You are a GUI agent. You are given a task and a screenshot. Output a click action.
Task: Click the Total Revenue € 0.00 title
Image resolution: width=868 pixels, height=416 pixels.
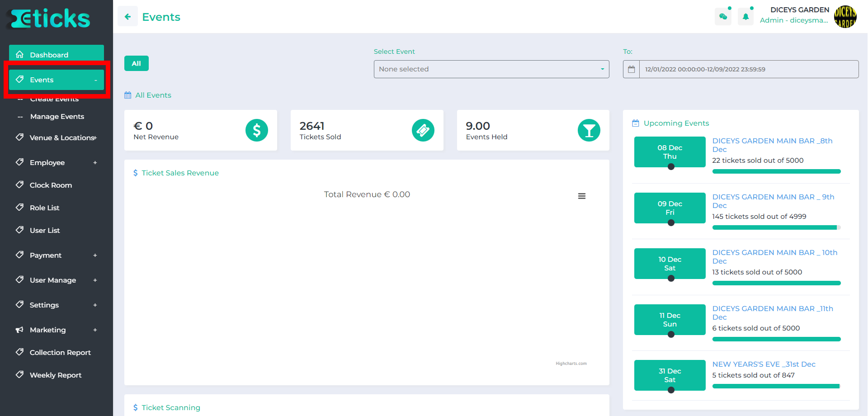(367, 194)
